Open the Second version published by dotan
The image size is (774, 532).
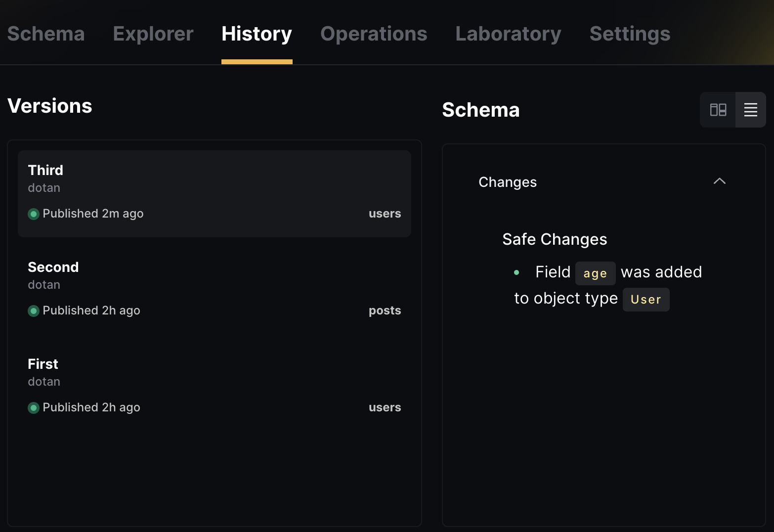click(x=214, y=289)
